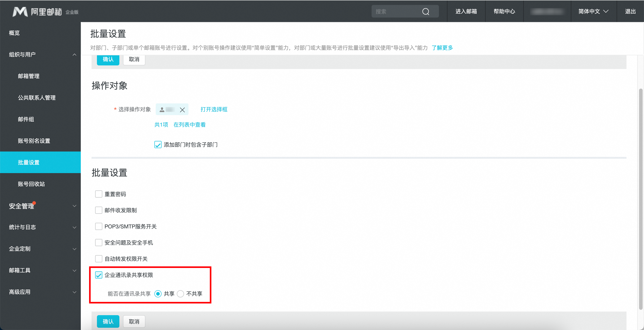The image size is (644, 330).
Task: Click 在列表中查看 view list link
Action: (x=190, y=125)
